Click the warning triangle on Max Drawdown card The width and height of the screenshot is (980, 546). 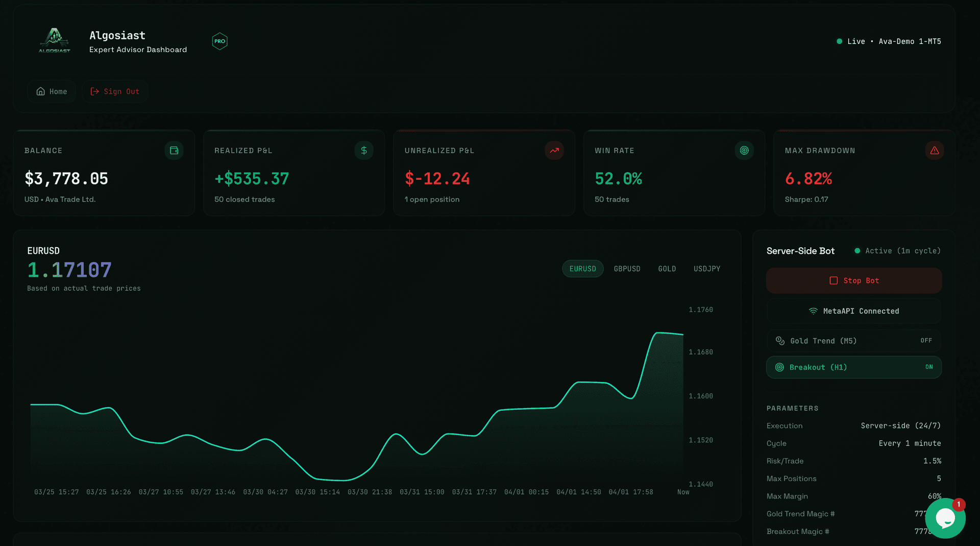[x=935, y=151]
